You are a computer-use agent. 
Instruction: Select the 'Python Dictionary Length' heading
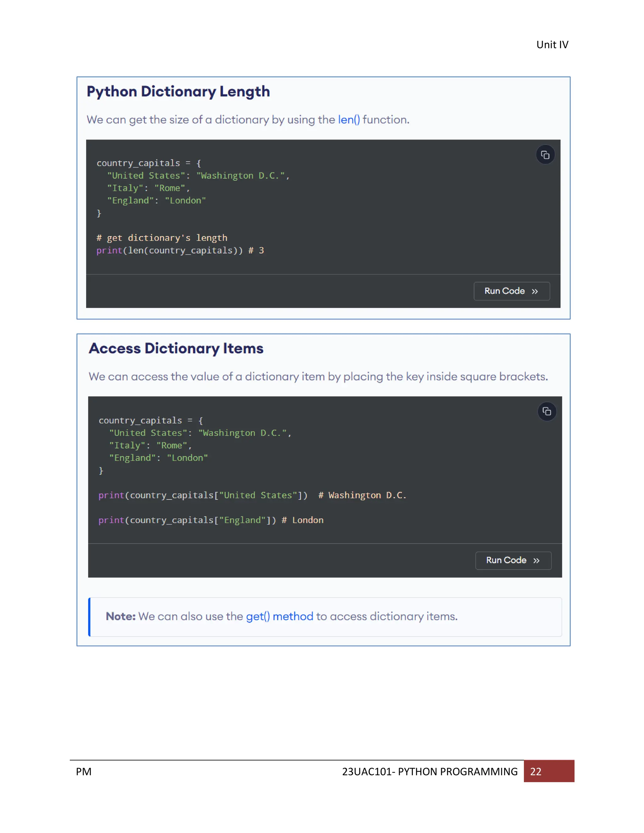[178, 91]
